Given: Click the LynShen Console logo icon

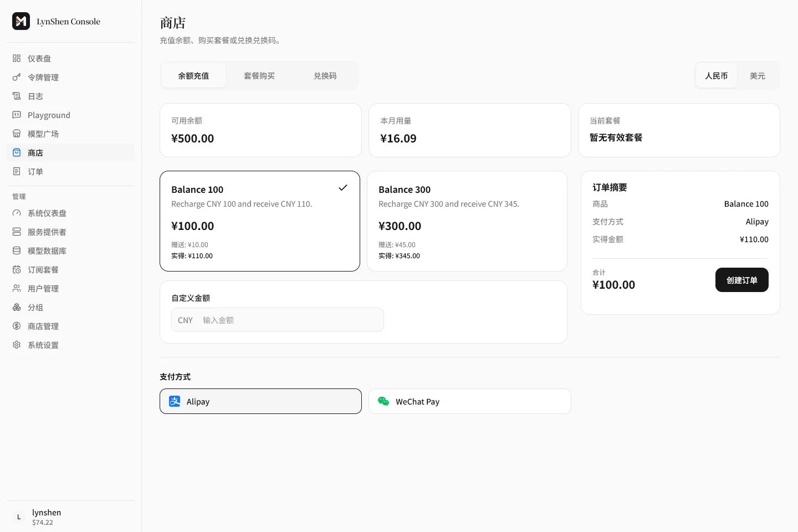Looking at the screenshot, I should pyautogui.click(x=21, y=21).
